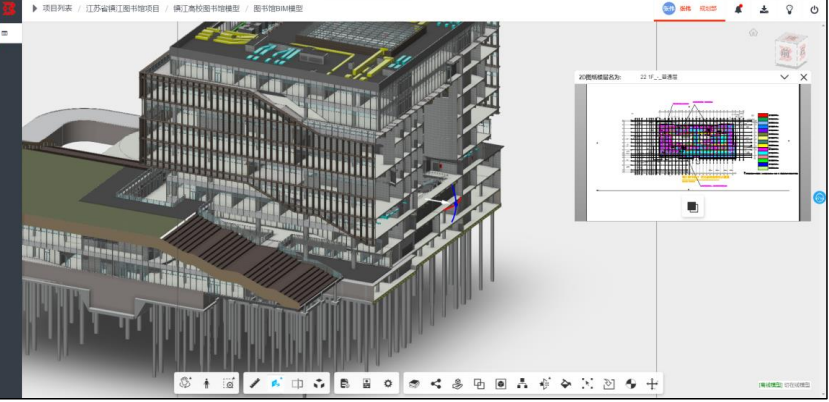Click the download icon in top bar
This screenshot has height=402, width=829.
(x=764, y=9)
